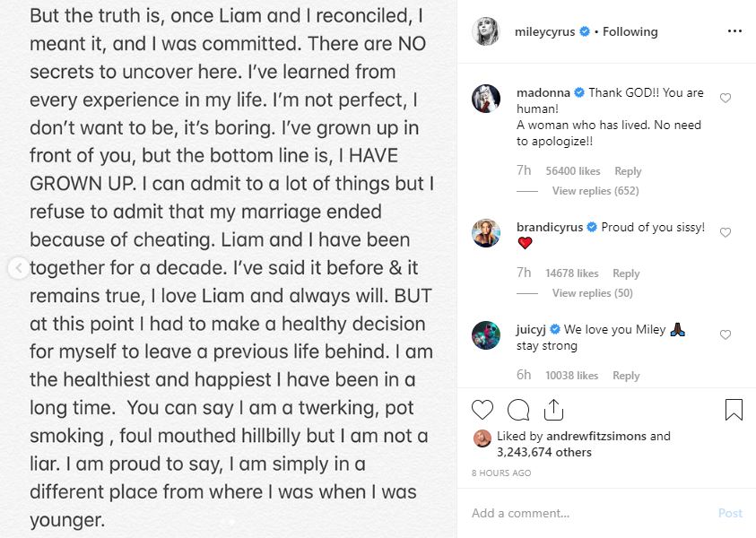Open brandicyrus profile picture
The image size is (756, 538).
486,233
